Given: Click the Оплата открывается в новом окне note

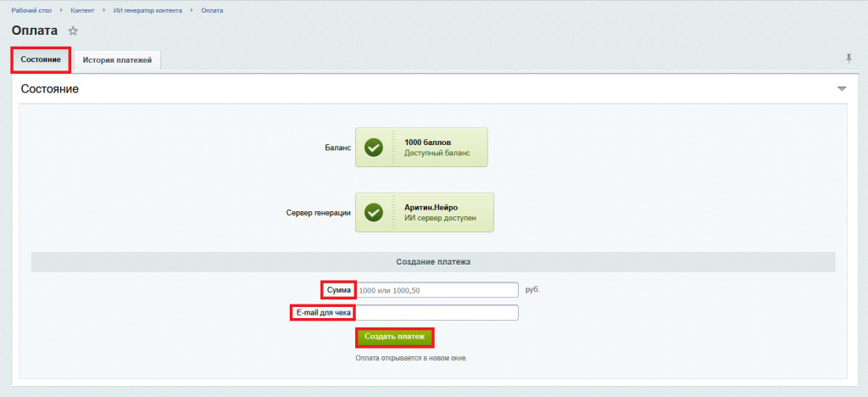Looking at the screenshot, I should coord(411,358).
